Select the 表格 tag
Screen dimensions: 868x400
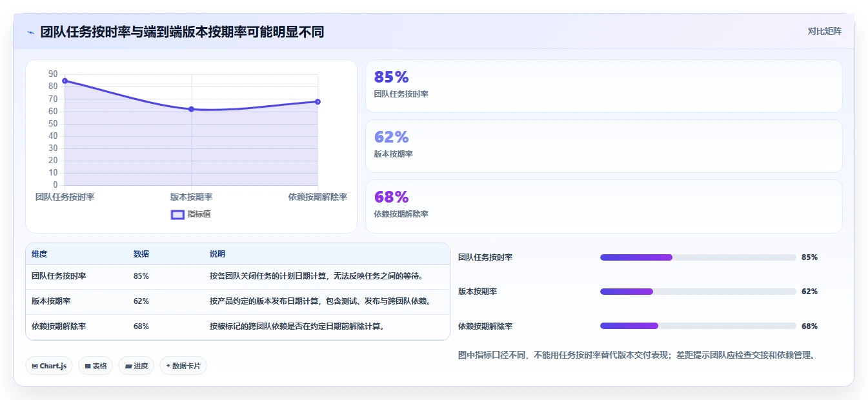[x=96, y=366]
